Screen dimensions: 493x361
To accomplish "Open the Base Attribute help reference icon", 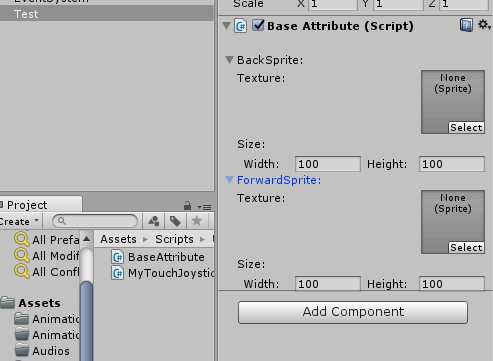I will coord(466,25).
